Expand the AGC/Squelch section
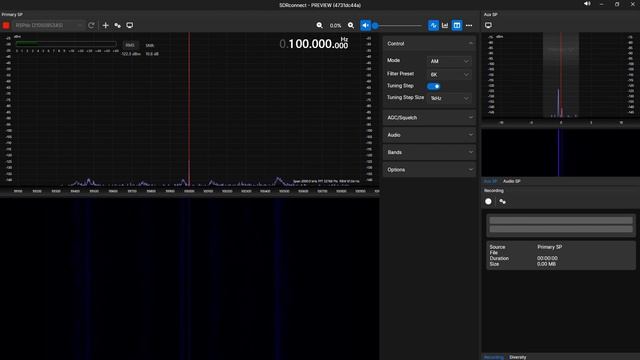The height and width of the screenshot is (360, 640). pyautogui.click(x=429, y=118)
